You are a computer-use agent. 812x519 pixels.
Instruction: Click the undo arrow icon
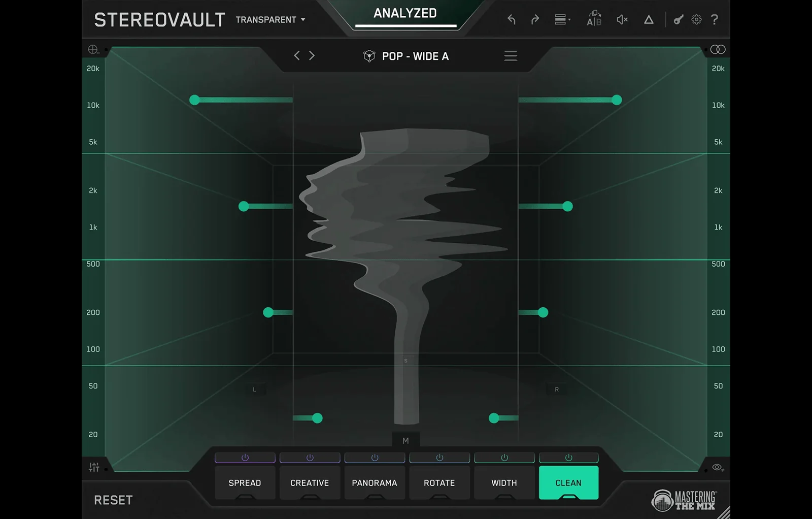(512, 20)
